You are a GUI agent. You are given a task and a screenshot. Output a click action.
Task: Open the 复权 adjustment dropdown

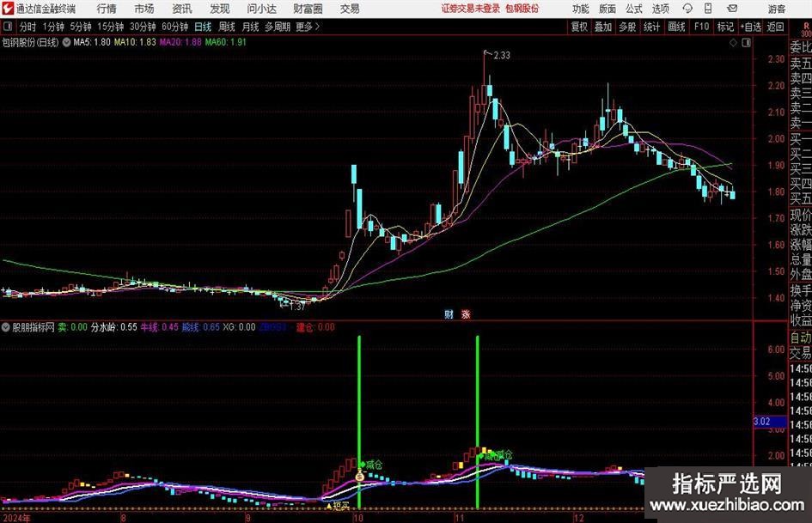(x=579, y=27)
